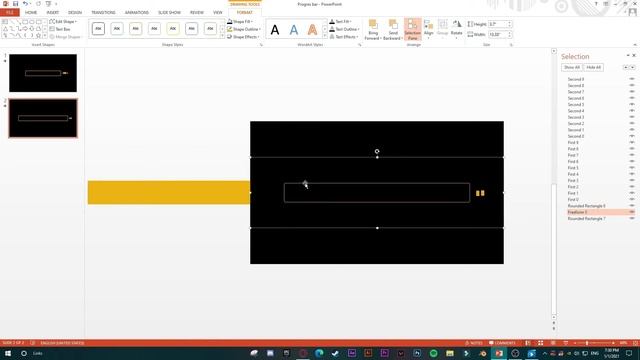Click the Undo icon in the quick access toolbar
This screenshot has width=640, height=360.
coord(25,4)
